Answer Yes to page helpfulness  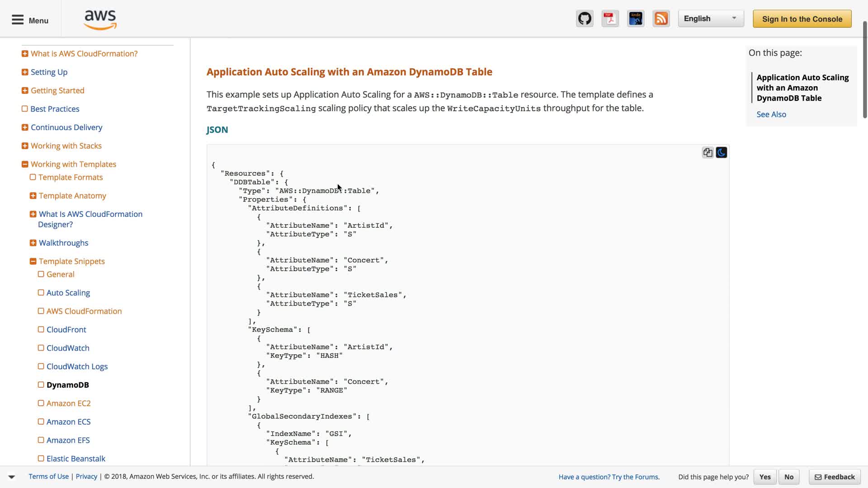pos(765,477)
